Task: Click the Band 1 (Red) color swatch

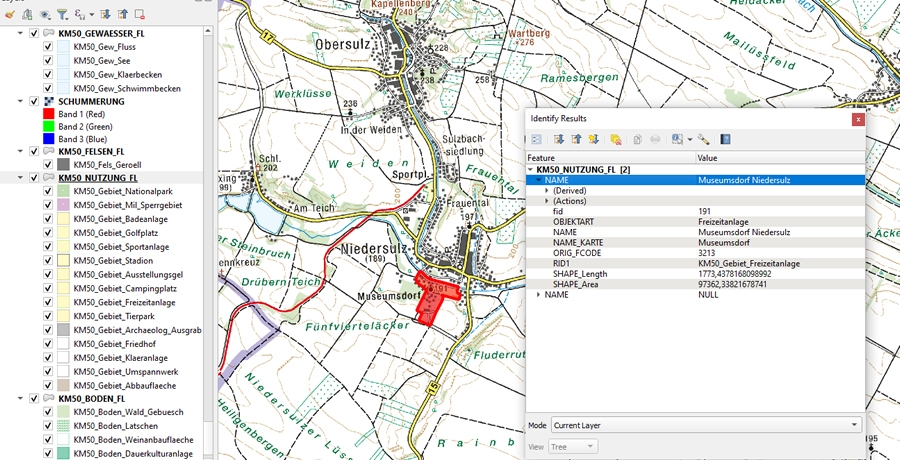Action: (48, 114)
